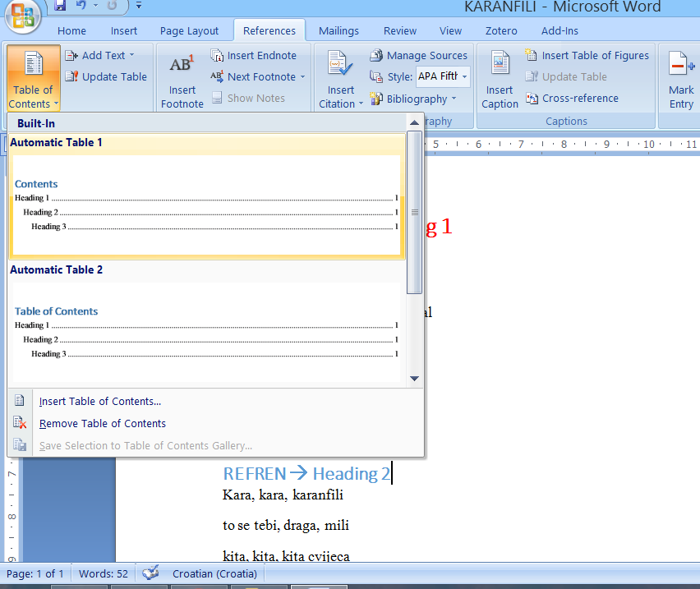Click the gallery scroll down arrow
This screenshot has height=589, width=700.
tap(414, 379)
